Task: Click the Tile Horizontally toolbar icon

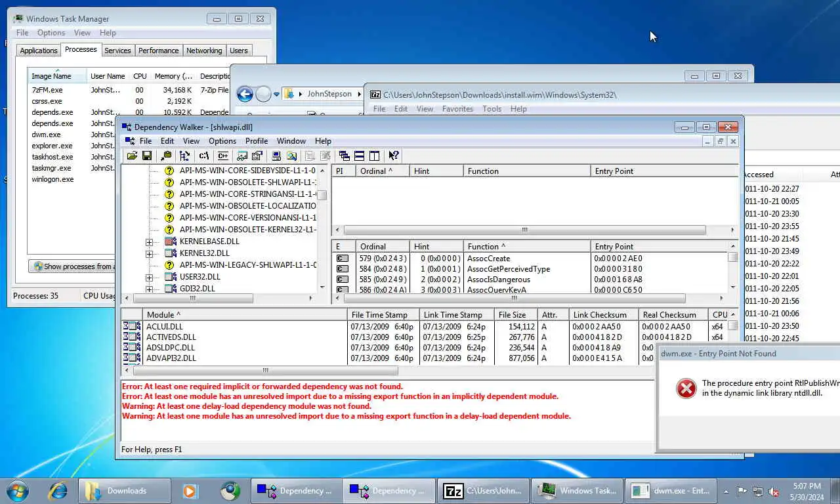Action: (x=359, y=156)
